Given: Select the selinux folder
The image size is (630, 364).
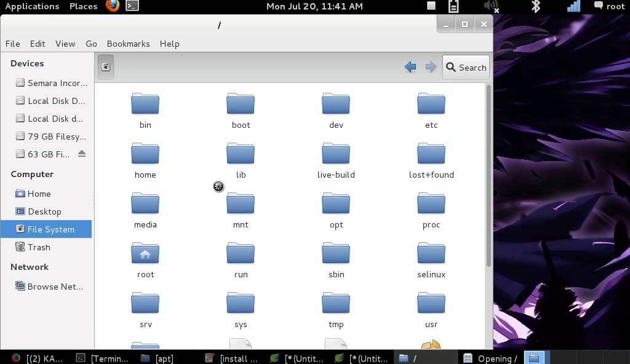Looking at the screenshot, I should point(431,253).
